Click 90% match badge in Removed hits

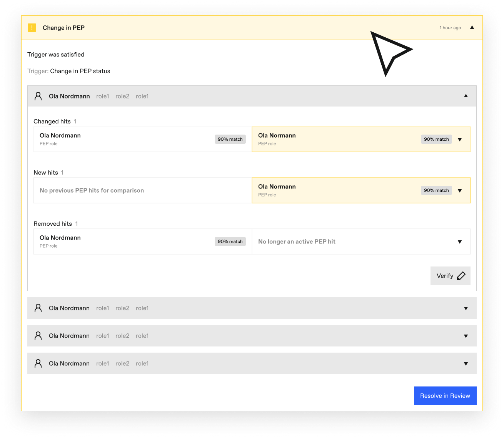coord(230,241)
